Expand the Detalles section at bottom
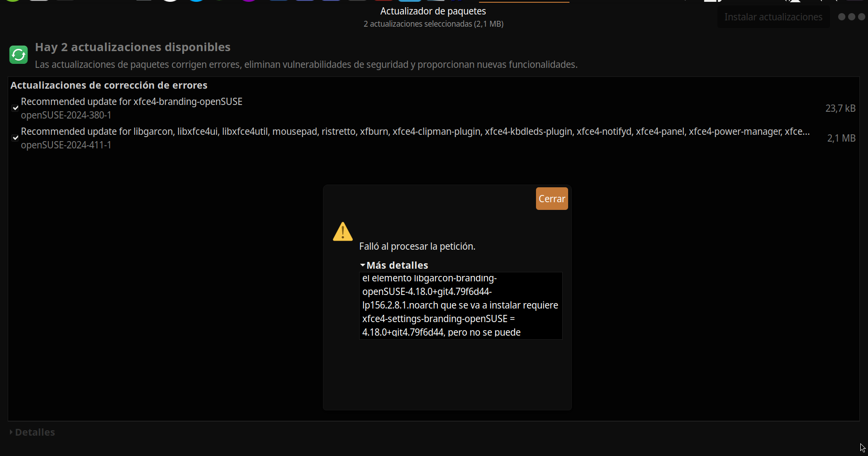 tap(33, 432)
